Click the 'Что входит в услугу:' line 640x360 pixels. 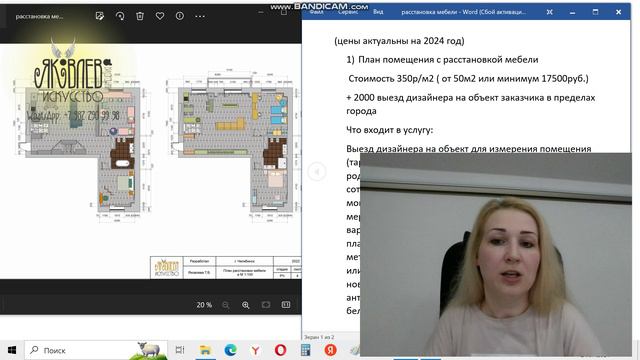tap(389, 130)
